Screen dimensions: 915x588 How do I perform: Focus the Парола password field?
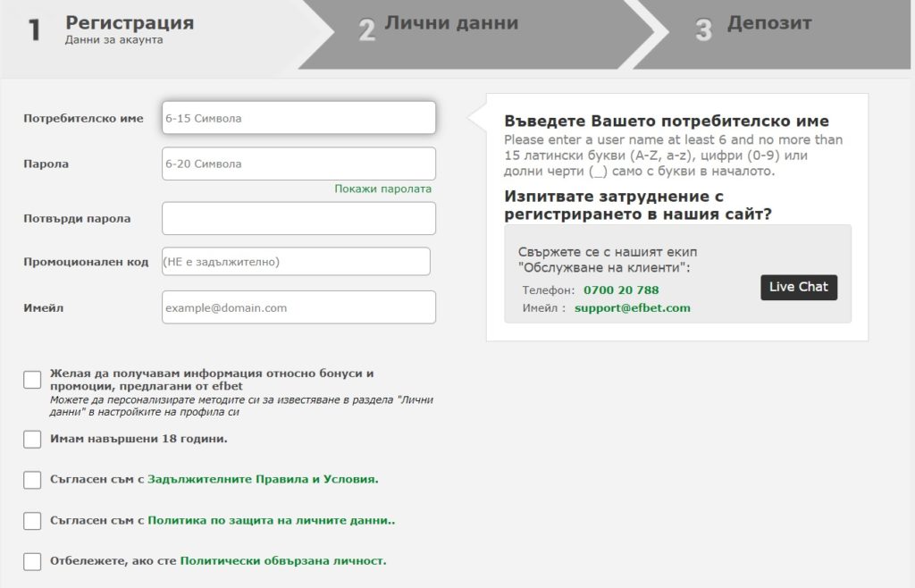pyautogui.click(x=298, y=164)
